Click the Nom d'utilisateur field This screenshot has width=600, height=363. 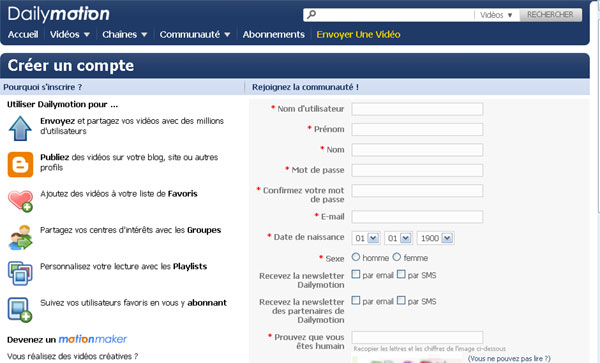[x=417, y=109]
